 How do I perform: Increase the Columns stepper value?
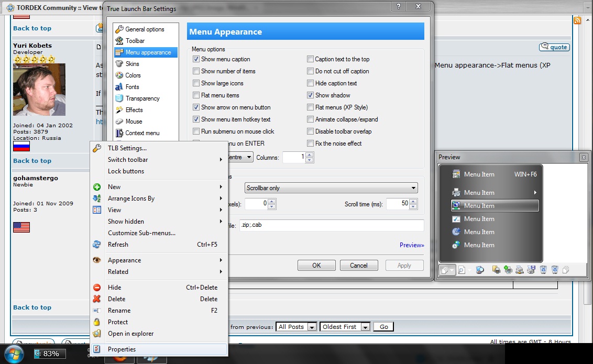(x=310, y=155)
